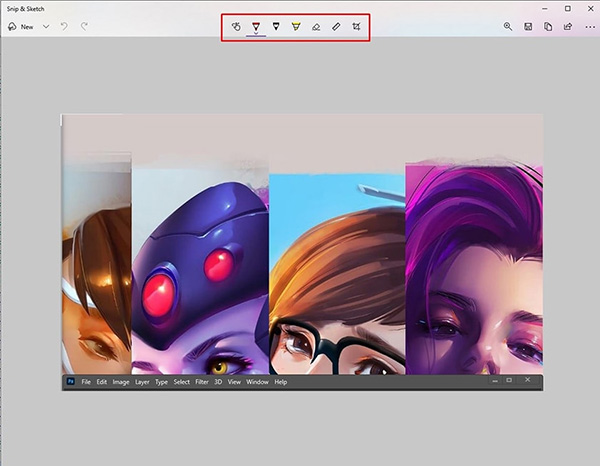
Task: Open the Zoom control
Action: pyautogui.click(x=508, y=26)
